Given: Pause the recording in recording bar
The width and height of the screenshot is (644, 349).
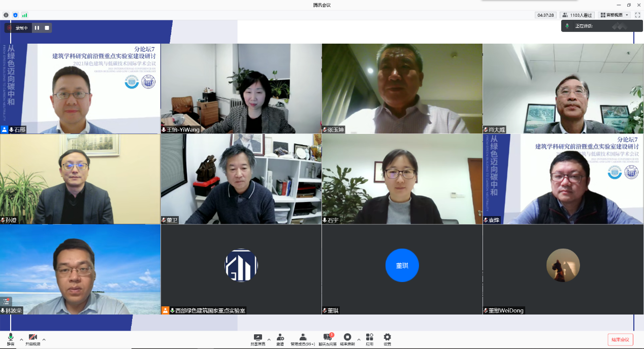Looking at the screenshot, I should (x=37, y=28).
